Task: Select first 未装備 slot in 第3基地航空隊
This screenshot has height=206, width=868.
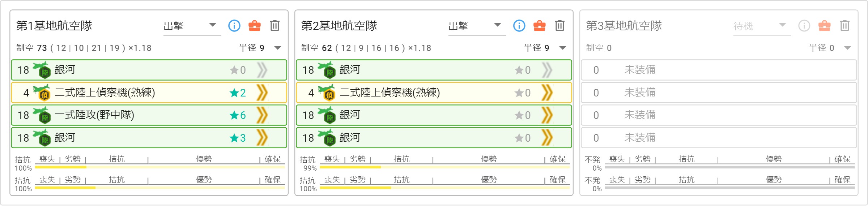Action: [719, 70]
